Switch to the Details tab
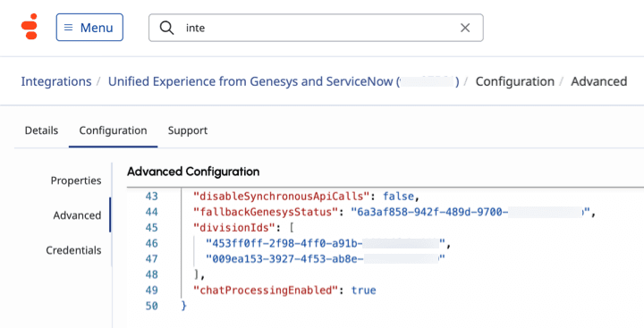The height and width of the screenshot is (328, 644). pyautogui.click(x=41, y=130)
